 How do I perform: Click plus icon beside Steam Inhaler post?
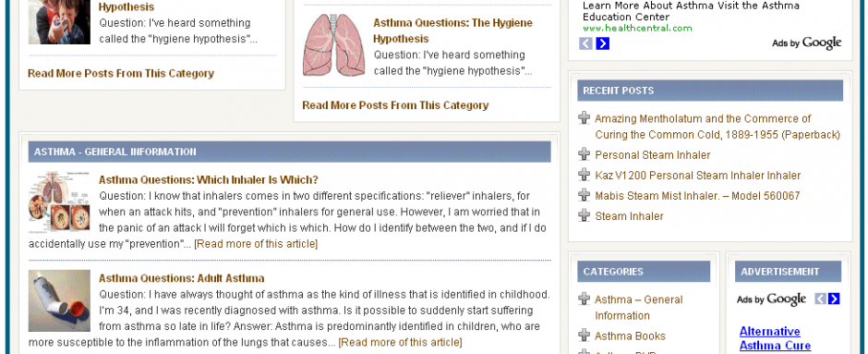[x=584, y=215]
